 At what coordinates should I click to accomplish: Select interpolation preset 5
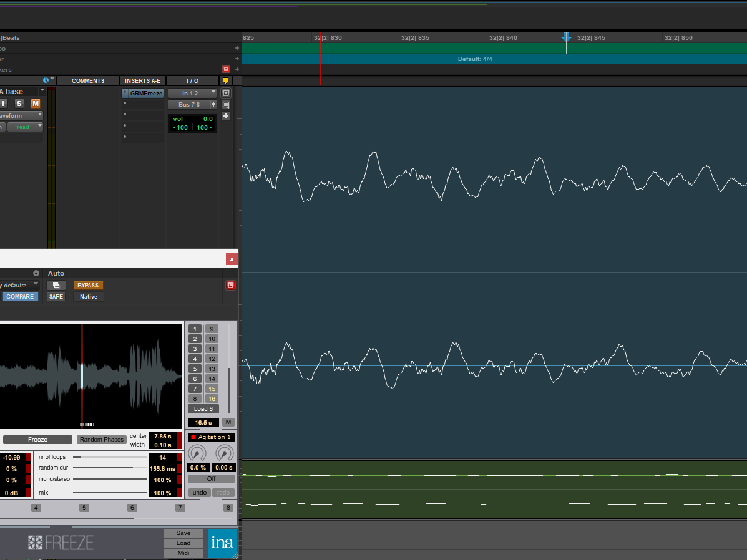pos(84,508)
